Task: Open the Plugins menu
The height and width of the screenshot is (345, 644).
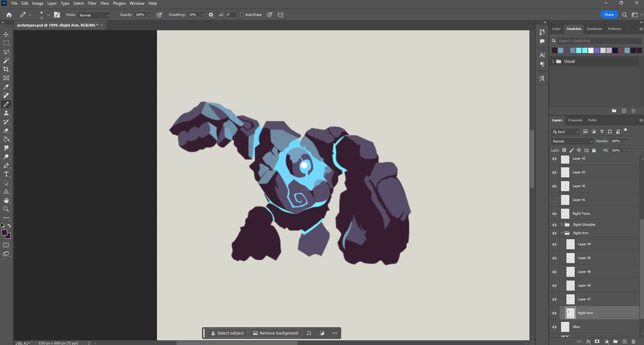Action: click(119, 3)
